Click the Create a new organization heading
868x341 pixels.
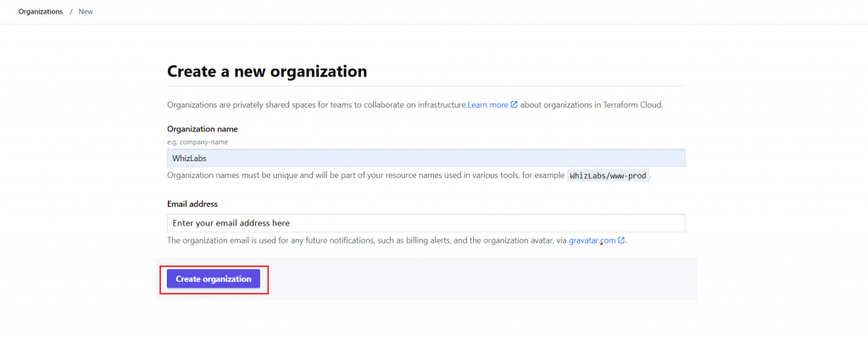click(x=267, y=71)
